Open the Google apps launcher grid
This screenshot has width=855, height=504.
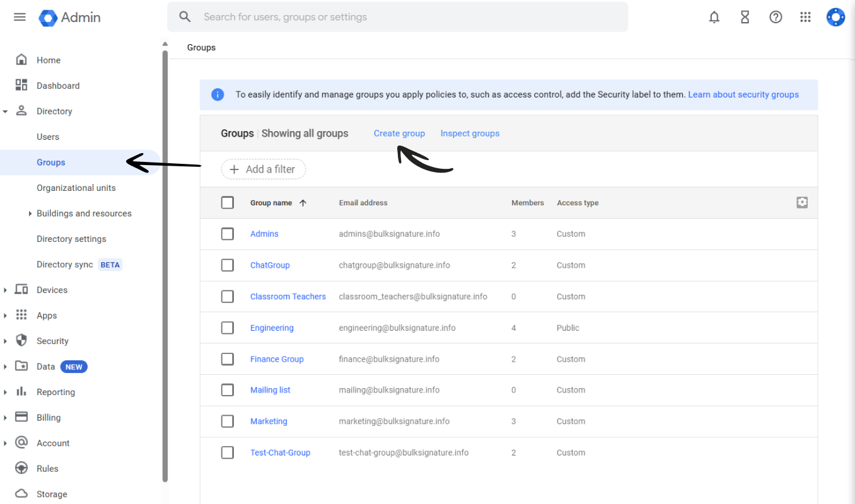pos(805,17)
